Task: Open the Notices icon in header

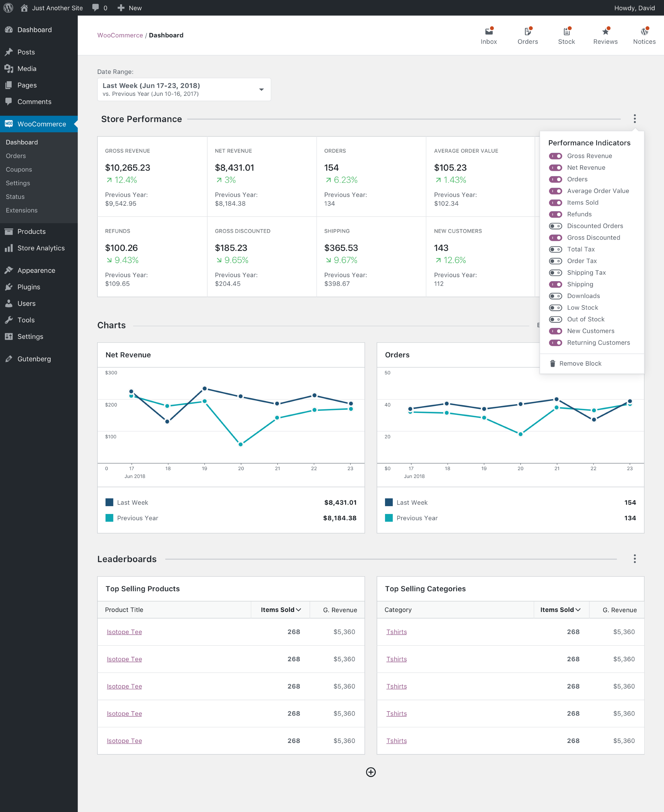Action: (x=644, y=32)
